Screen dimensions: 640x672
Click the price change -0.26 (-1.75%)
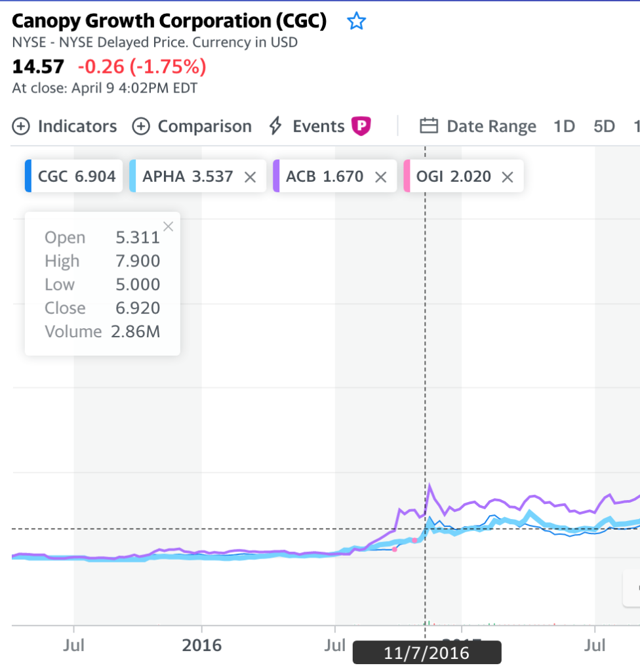pos(142,67)
